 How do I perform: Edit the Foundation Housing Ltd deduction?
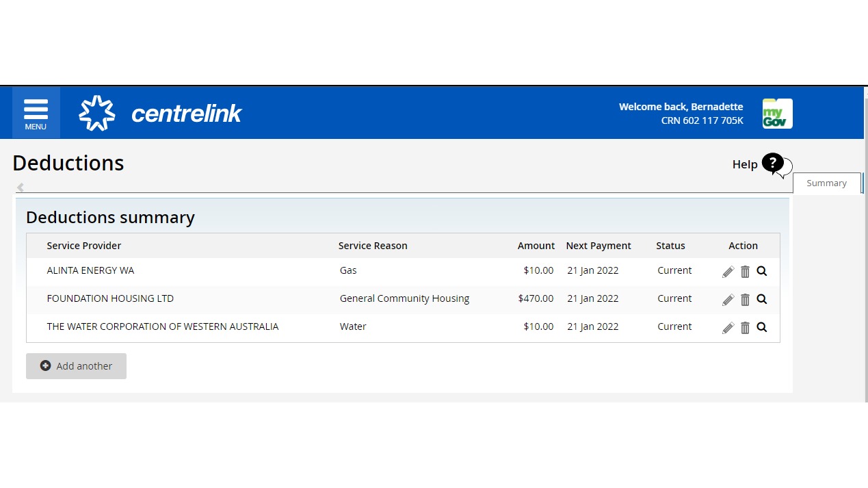728,300
